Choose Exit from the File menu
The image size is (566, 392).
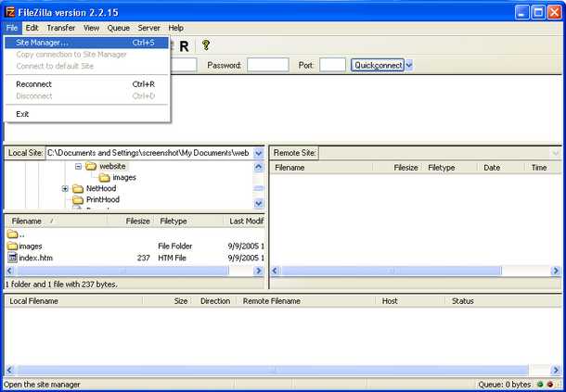tap(86, 114)
